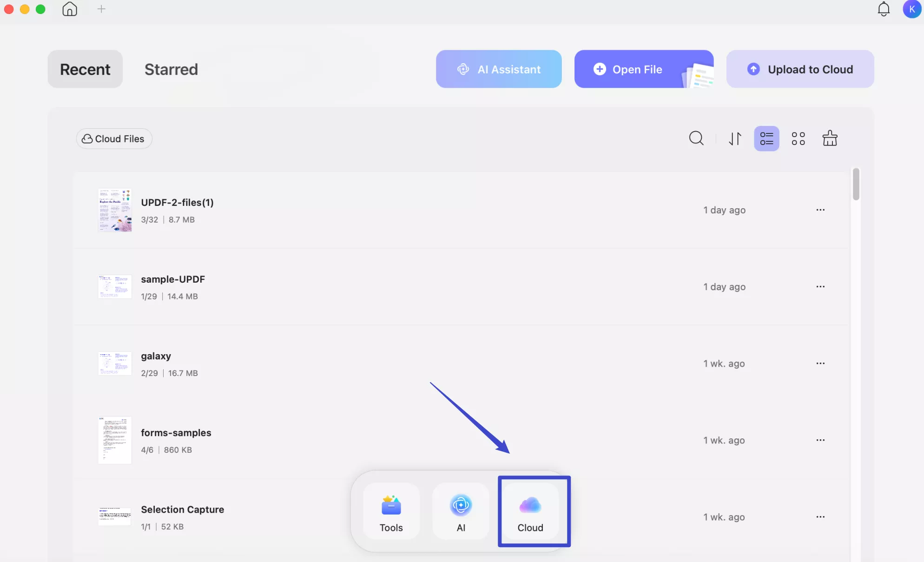
Task: Open the Tools icon in bottom dock
Action: click(391, 511)
